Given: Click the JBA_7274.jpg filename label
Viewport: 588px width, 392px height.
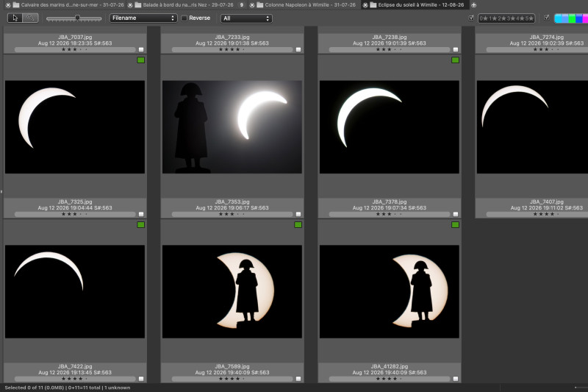Looking at the screenshot, I should [546, 37].
